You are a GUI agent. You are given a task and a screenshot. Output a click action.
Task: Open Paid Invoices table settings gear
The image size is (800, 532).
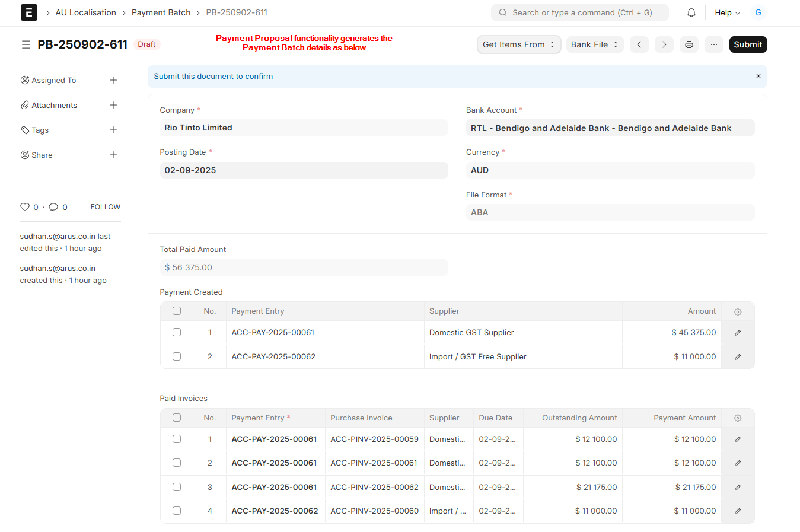[x=737, y=418]
